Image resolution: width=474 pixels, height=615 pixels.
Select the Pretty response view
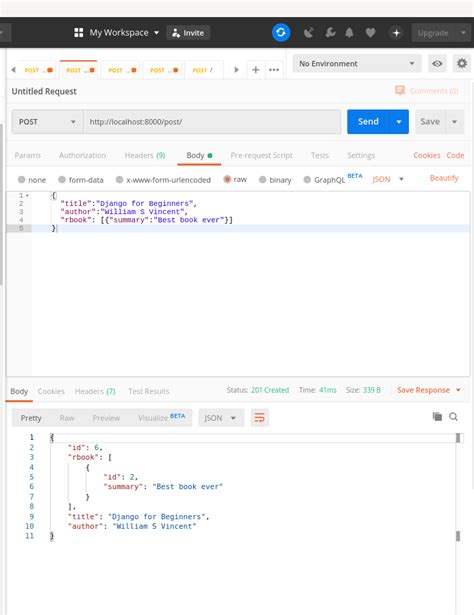coord(31,418)
